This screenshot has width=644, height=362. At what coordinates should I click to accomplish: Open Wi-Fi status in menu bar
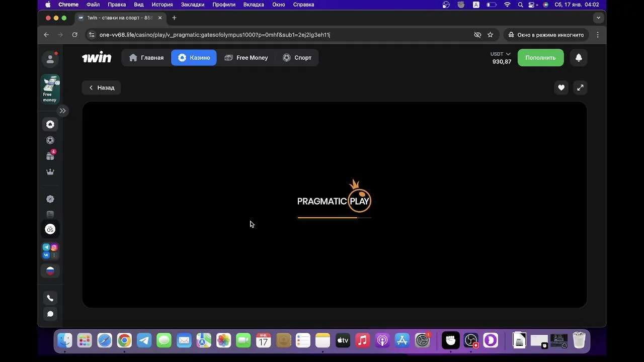pyautogui.click(x=507, y=5)
